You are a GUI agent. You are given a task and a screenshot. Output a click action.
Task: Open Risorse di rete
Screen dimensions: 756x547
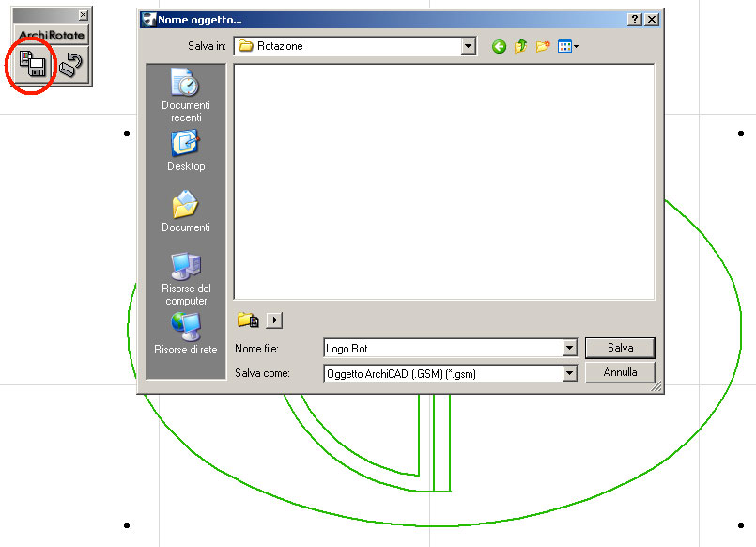coord(185,333)
